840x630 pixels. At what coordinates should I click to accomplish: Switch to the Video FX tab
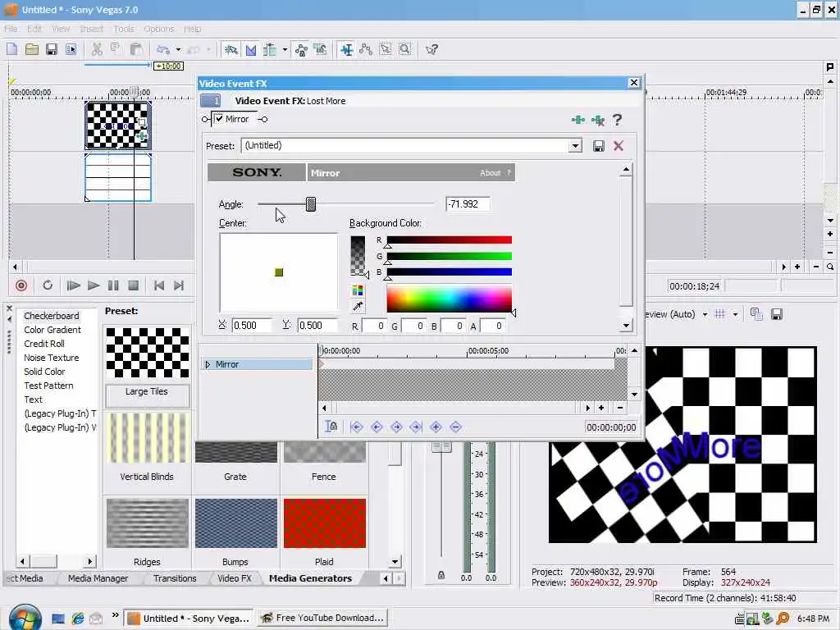click(234, 578)
